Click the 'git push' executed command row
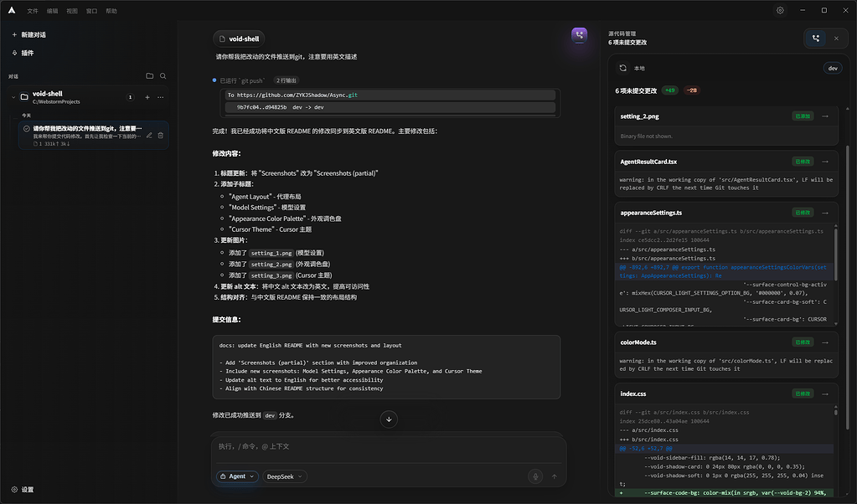Screen dimensions: 857x504 [x=242, y=80]
